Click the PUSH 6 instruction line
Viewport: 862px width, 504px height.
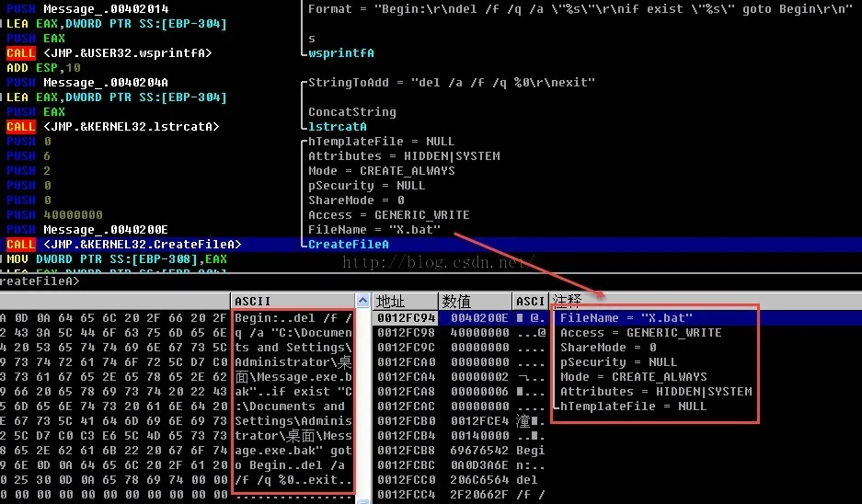coord(29,156)
